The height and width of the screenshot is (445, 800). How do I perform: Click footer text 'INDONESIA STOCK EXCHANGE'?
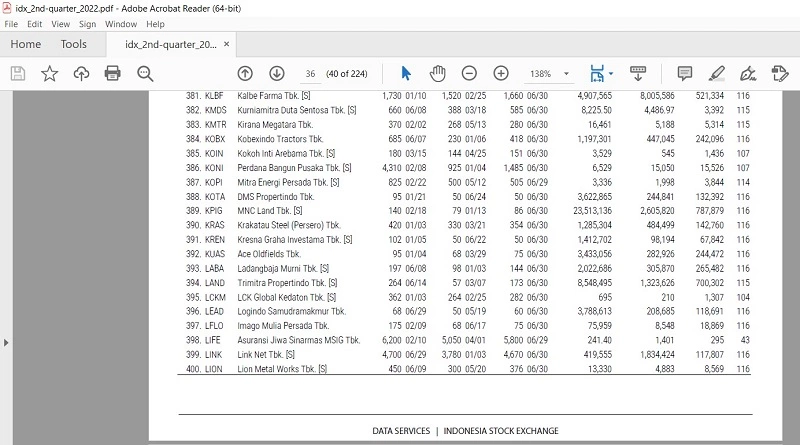click(501, 431)
